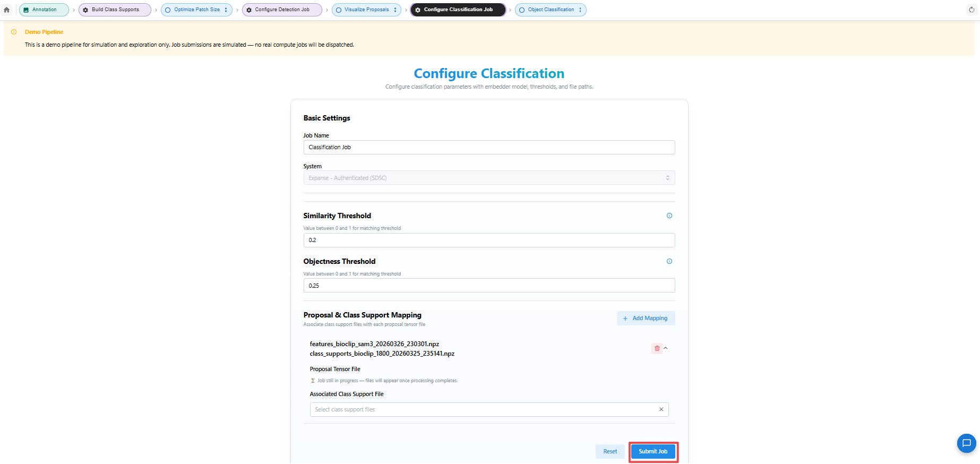Open the System dropdown
This screenshot has width=980, height=464.
point(489,178)
